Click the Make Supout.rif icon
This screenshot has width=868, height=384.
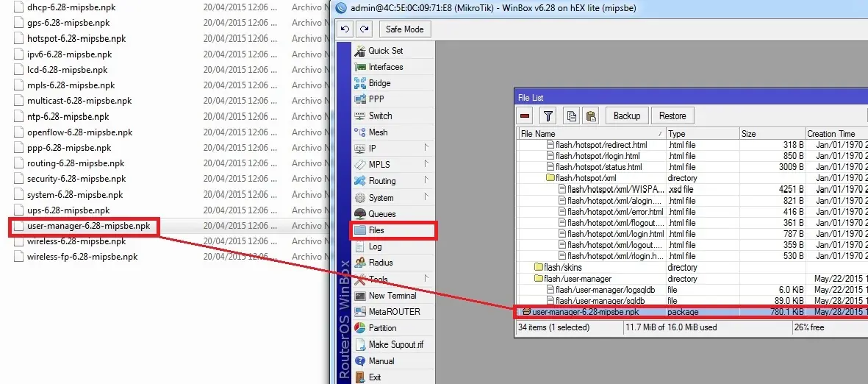[360, 344]
